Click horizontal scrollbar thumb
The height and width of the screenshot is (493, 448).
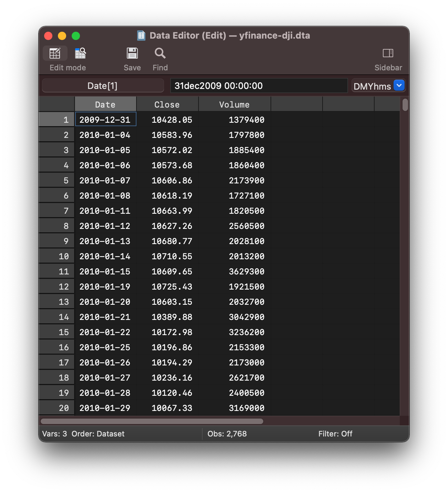[152, 421]
